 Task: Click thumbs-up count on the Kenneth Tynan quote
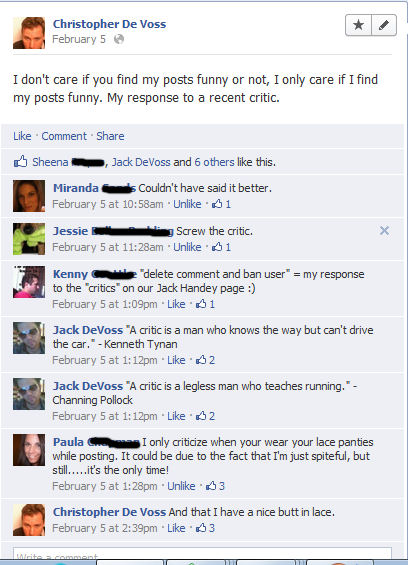pos(205,360)
